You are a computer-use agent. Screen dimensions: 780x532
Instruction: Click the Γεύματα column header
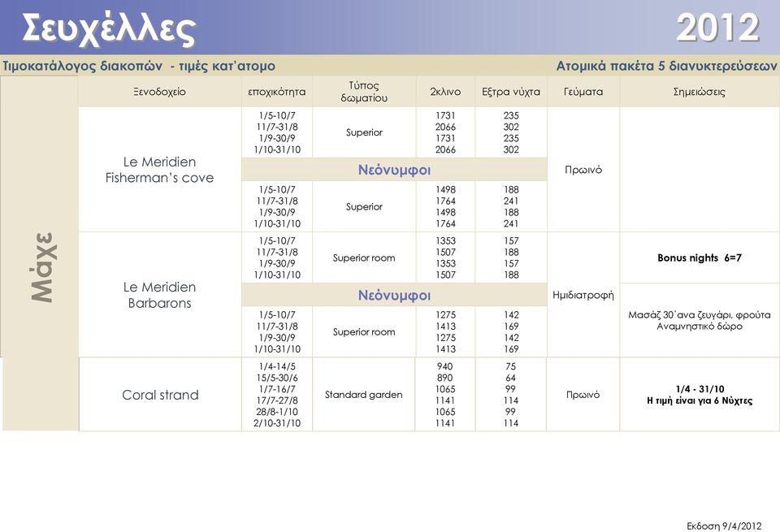tap(583, 92)
